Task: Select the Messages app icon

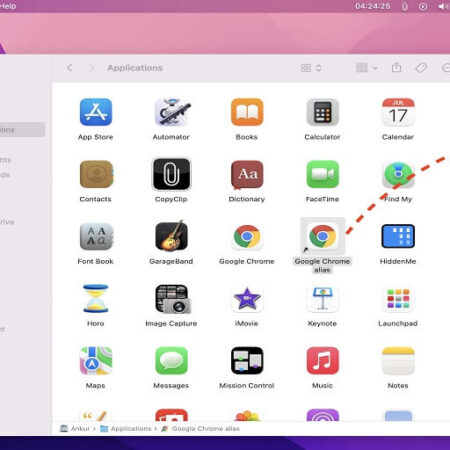Action: point(171,361)
